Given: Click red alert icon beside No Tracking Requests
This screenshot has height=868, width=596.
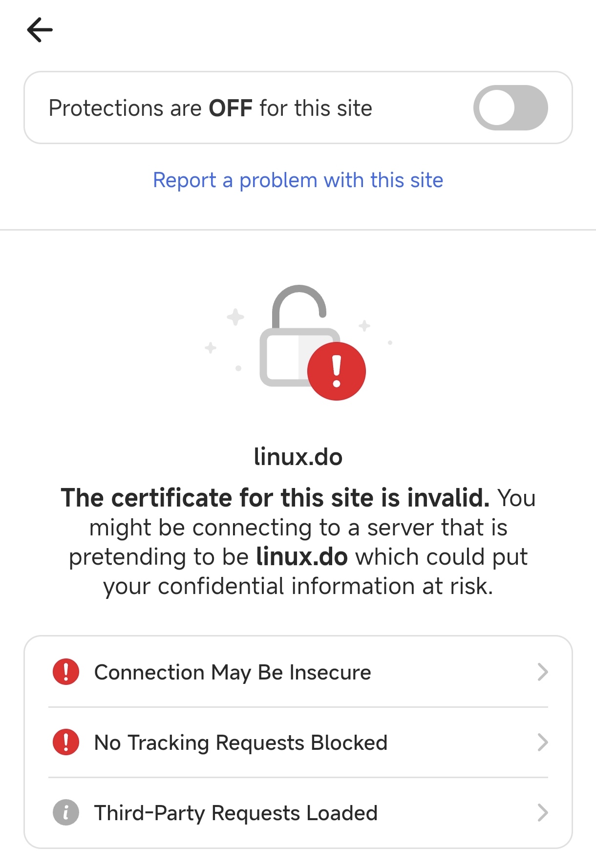Looking at the screenshot, I should pyautogui.click(x=66, y=742).
